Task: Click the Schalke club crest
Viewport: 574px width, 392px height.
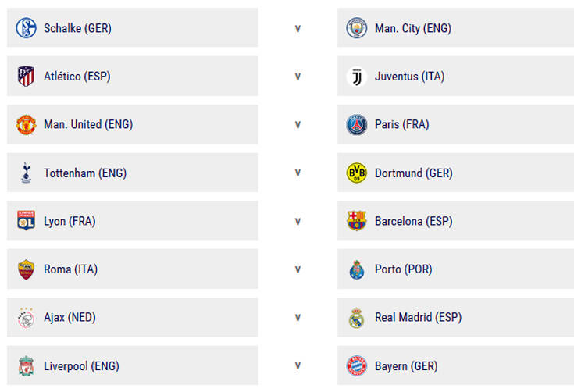Action: (26, 28)
